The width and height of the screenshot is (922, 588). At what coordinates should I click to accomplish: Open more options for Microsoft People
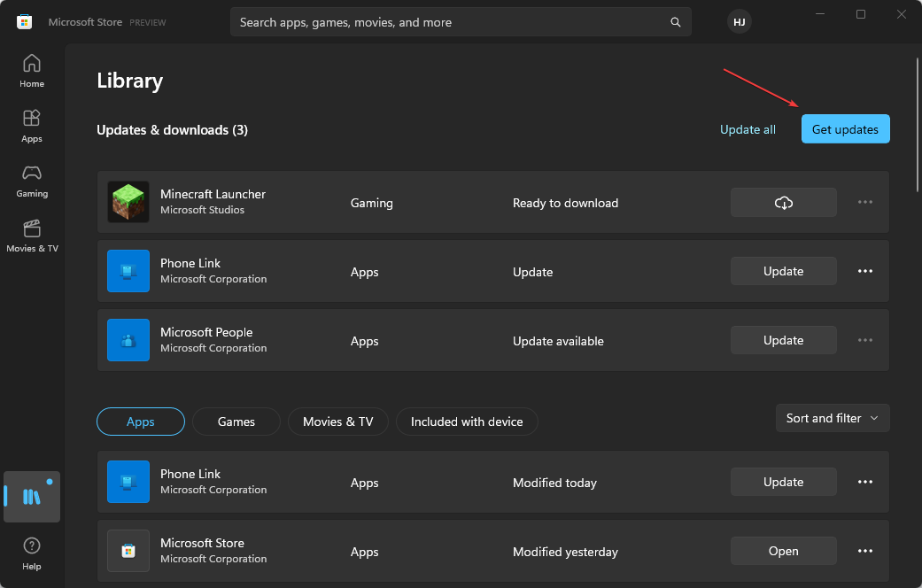click(865, 340)
